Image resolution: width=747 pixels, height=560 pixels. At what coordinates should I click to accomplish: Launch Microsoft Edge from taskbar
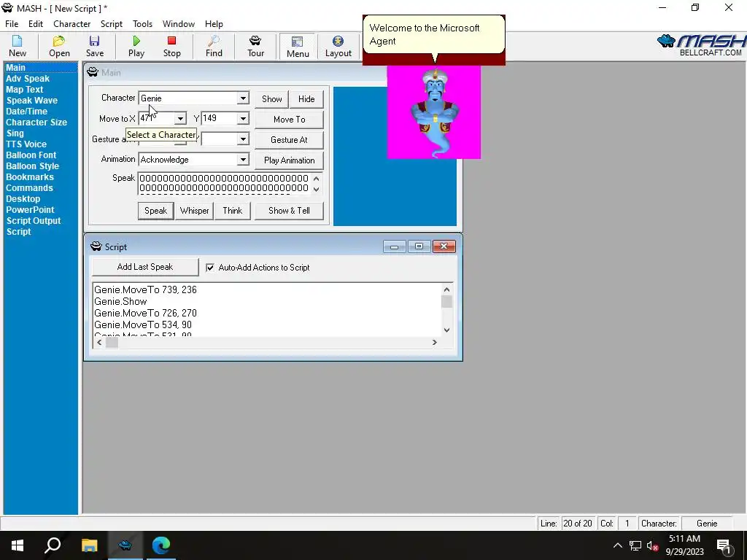click(161, 545)
